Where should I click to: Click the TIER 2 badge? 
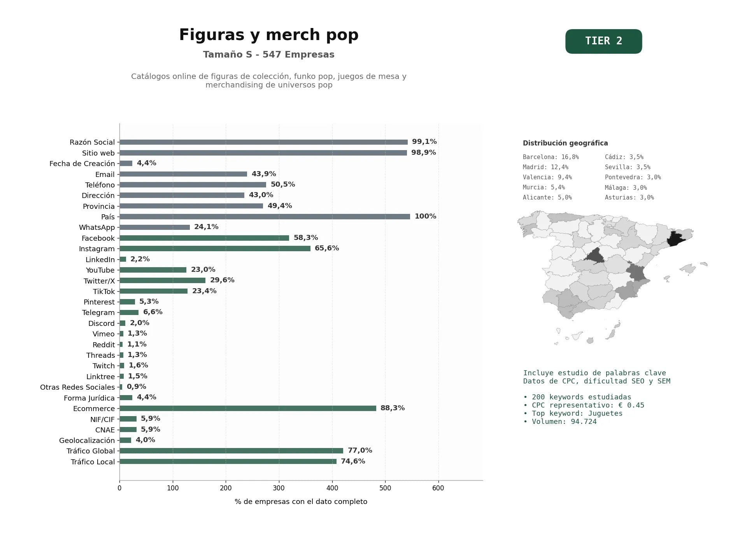click(x=603, y=41)
